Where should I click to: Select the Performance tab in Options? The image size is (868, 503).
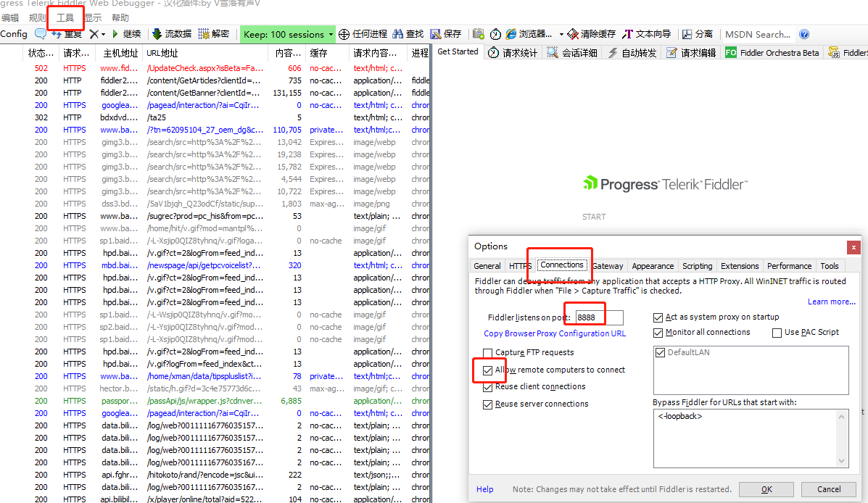(789, 266)
